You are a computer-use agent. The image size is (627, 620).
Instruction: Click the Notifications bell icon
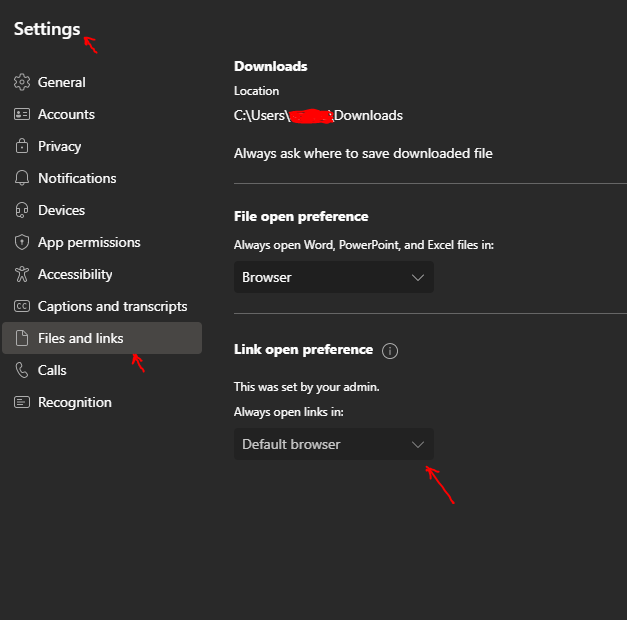coord(22,178)
